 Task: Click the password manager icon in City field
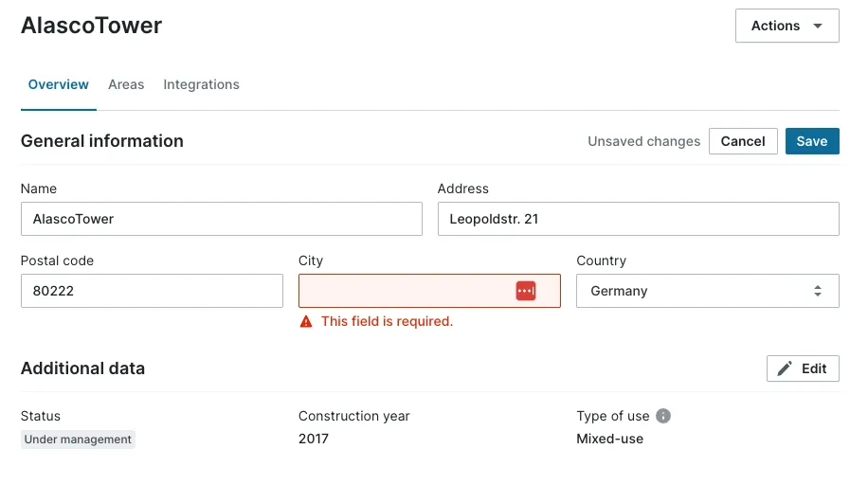[x=526, y=291]
